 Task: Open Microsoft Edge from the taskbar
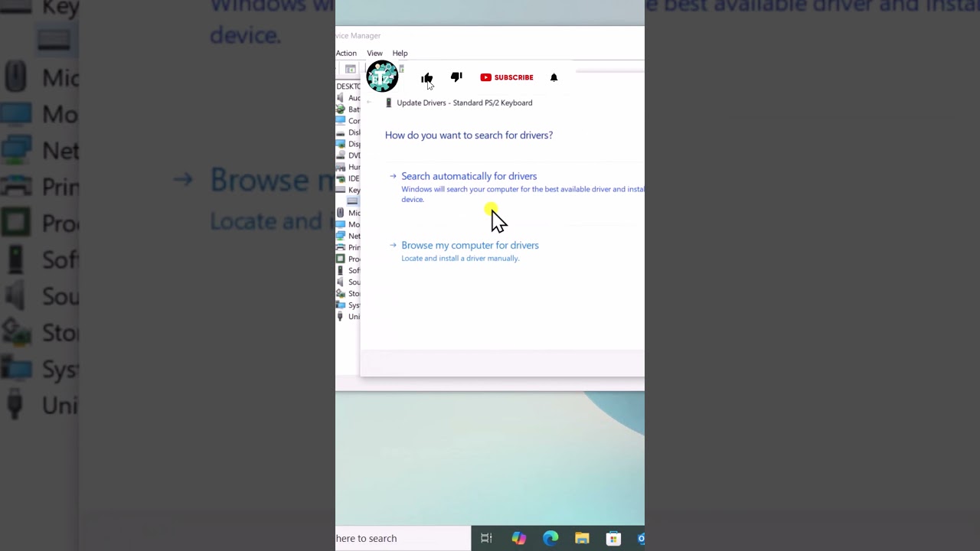pos(550,538)
